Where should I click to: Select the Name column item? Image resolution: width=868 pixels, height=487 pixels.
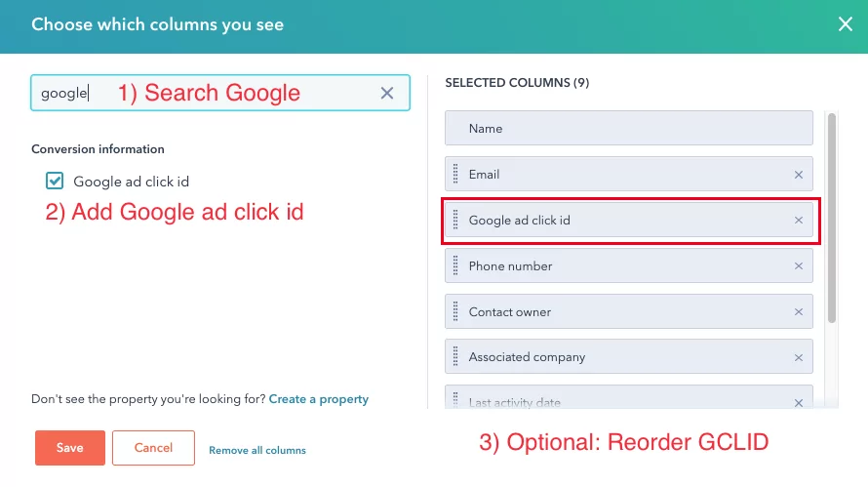628,129
